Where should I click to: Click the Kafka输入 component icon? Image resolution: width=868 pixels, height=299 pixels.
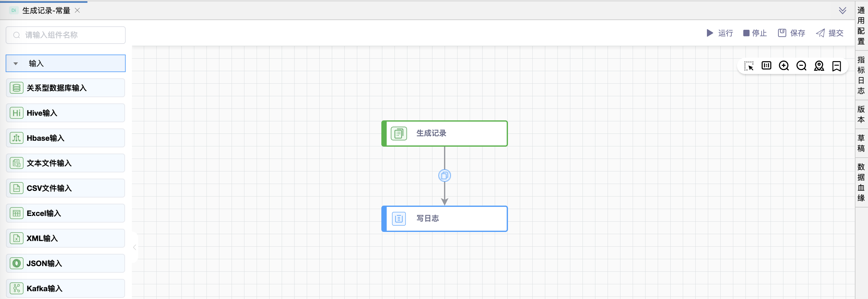point(16,288)
